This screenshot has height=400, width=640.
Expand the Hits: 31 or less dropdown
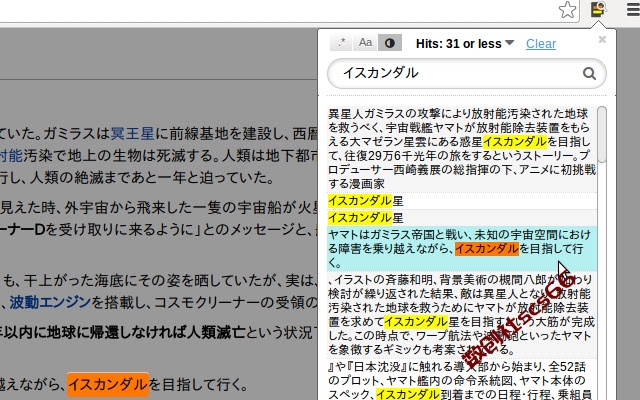[465, 44]
